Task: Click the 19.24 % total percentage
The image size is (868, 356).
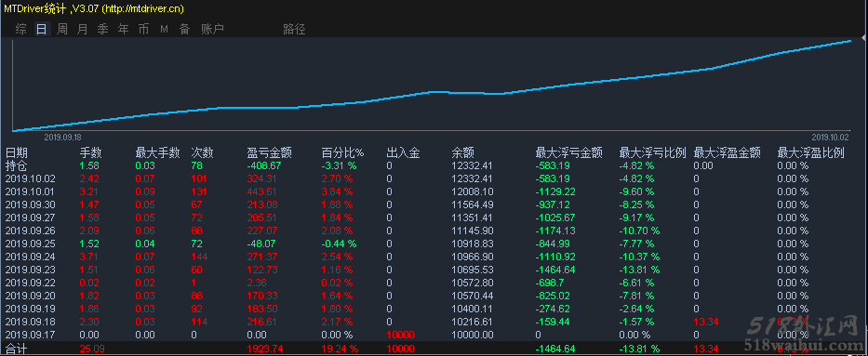Action: (x=340, y=349)
